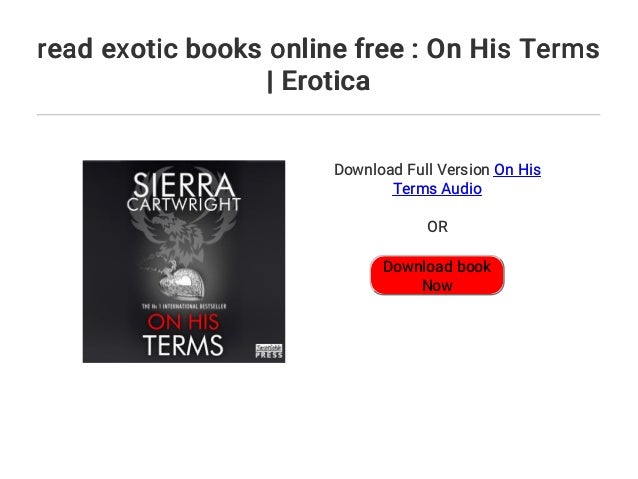Screen dimensions: 638x479
Task: Click the heart locket image on cover
Action: coord(182,282)
